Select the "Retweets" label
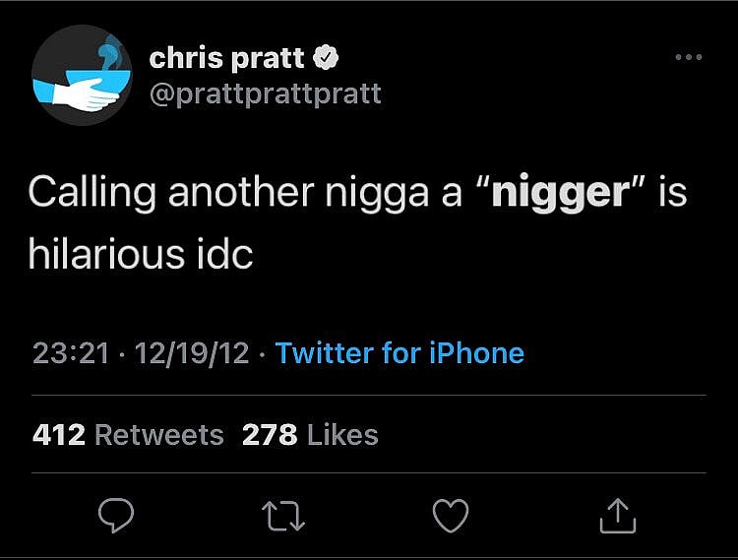 coord(157,434)
